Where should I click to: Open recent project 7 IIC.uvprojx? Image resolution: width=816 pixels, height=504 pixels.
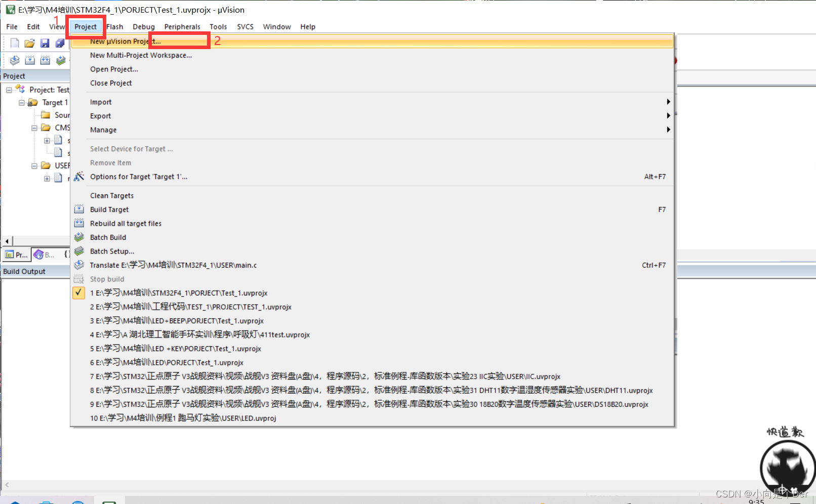coord(373,376)
